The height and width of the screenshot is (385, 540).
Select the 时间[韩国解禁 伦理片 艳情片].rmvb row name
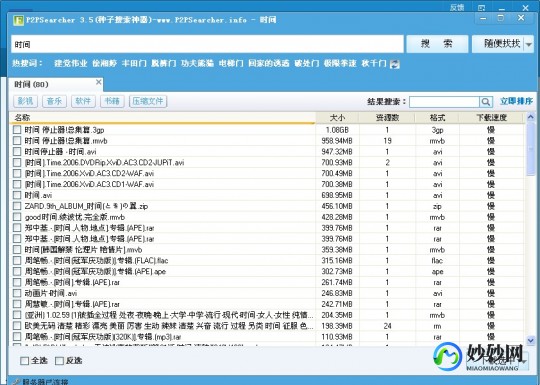click(83, 249)
